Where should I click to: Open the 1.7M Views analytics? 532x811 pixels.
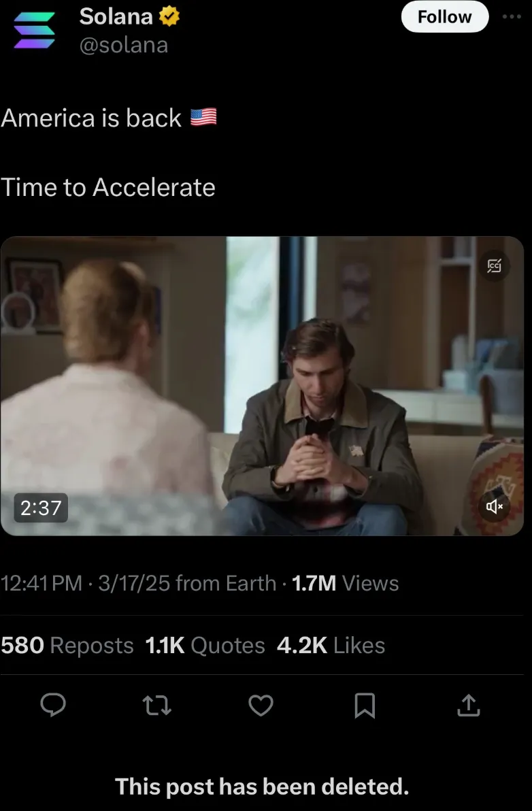(x=346, y=583)
